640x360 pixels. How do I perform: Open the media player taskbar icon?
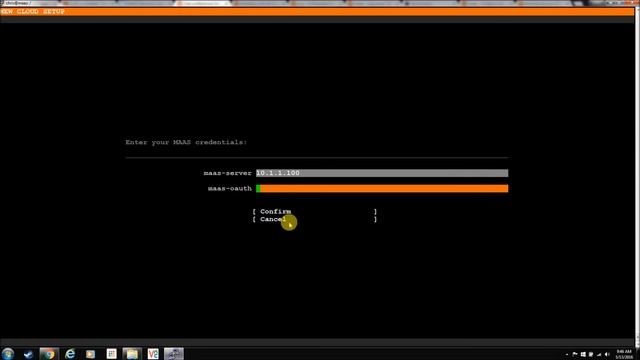click(x=90, y=354)
